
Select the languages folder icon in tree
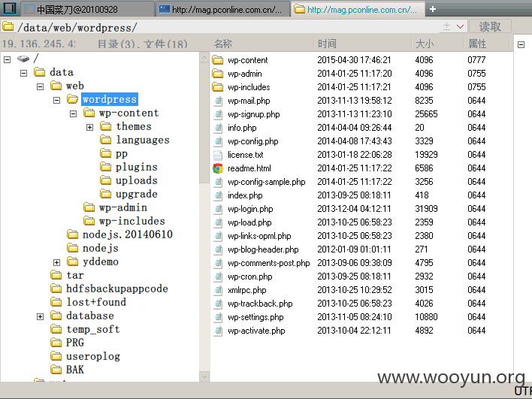coord(105,140)
